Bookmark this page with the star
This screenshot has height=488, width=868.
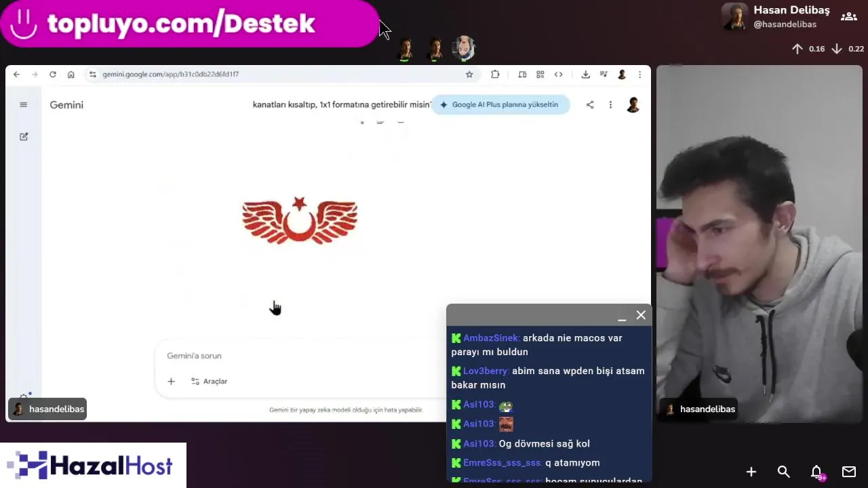(469, 75)
